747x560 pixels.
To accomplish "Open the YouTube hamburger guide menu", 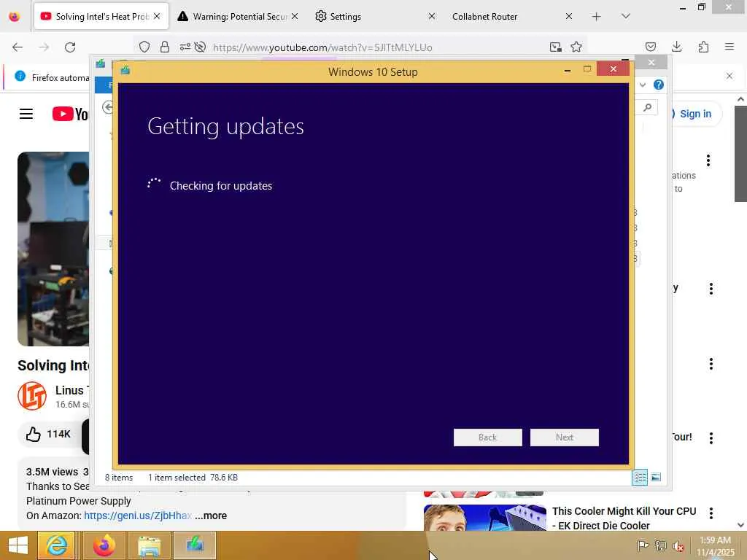I will click(26, 114).
